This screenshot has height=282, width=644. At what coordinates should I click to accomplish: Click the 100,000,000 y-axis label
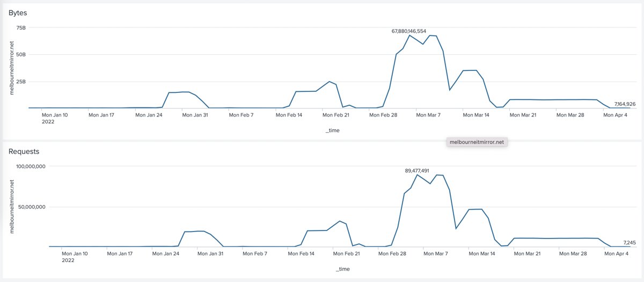point(26,167)
